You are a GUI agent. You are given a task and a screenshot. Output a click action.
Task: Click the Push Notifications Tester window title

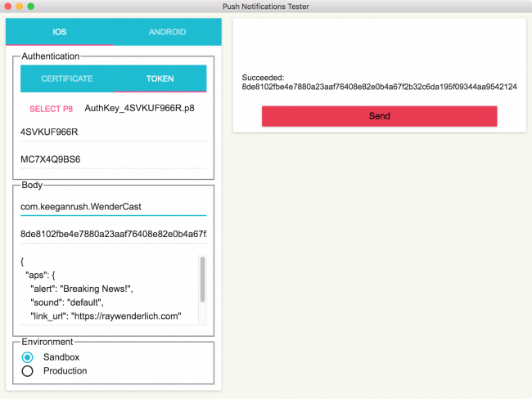pyautogui.click(x=266, y=7)
